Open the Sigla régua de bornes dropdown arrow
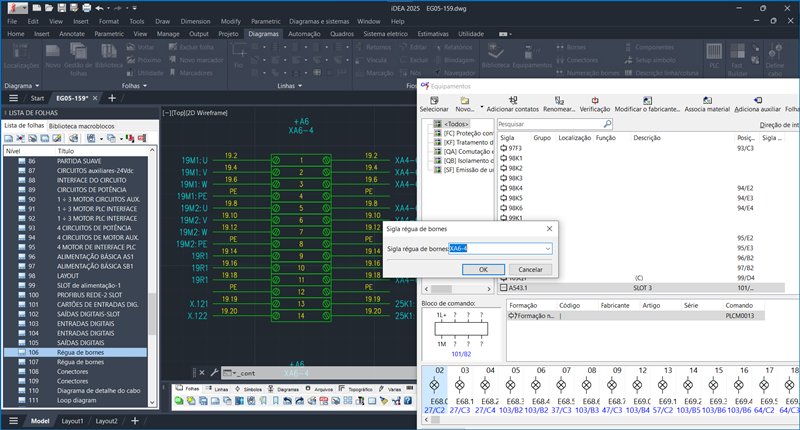This screenshot has width=800, height=430. point(547,248)
